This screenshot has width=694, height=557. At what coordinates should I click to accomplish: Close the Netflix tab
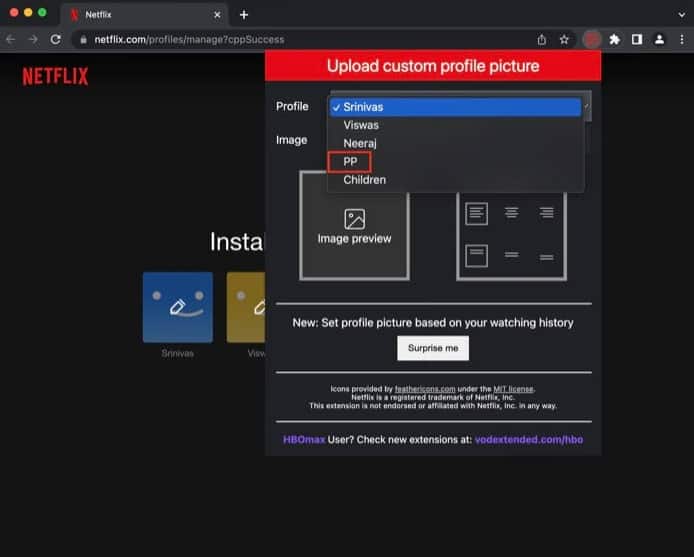(217, 15)
